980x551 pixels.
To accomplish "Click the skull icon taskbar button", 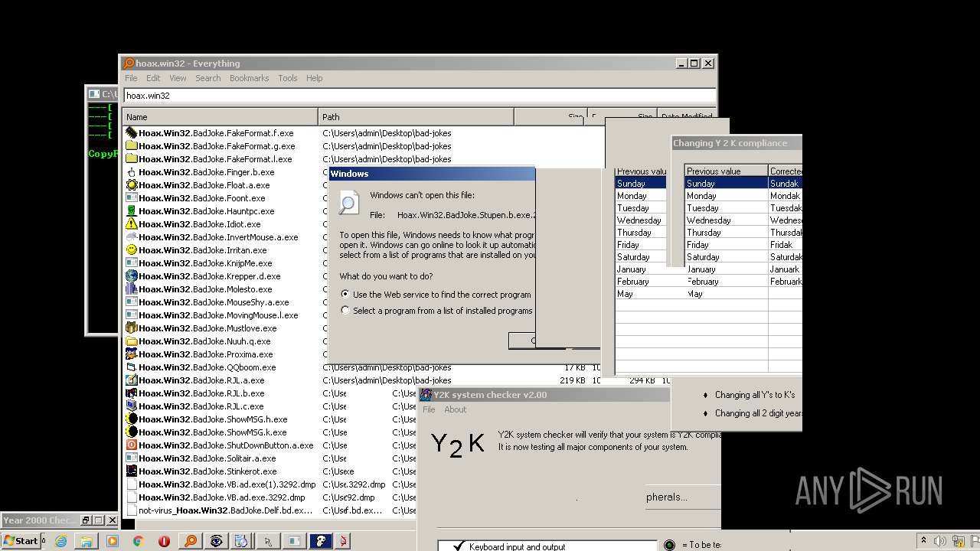I will [320, 541].
